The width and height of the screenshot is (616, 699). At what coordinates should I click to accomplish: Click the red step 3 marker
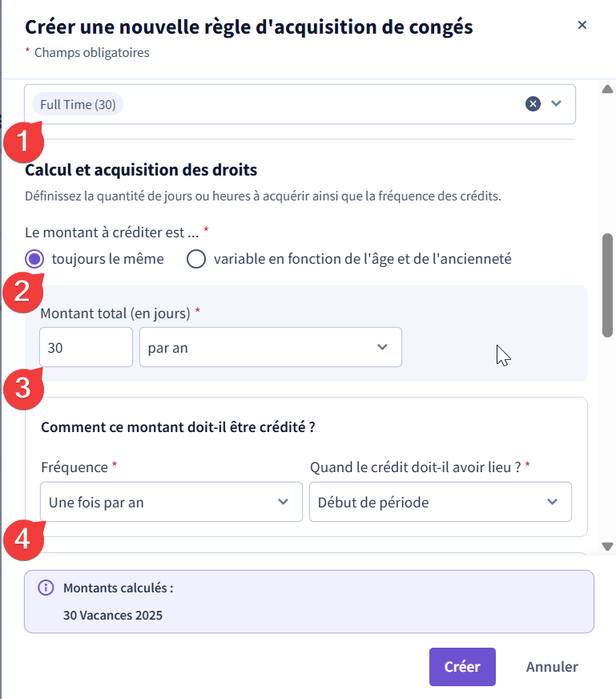click(x=23, y=388)
